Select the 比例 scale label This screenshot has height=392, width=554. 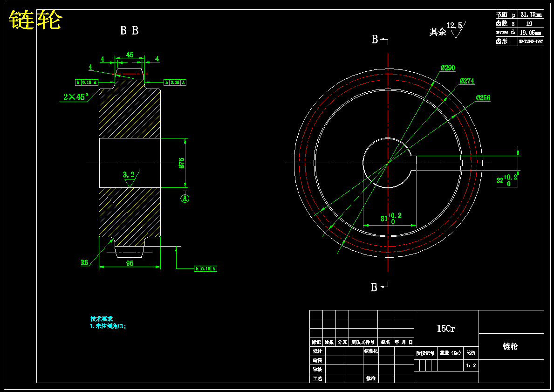coord(471,353)
